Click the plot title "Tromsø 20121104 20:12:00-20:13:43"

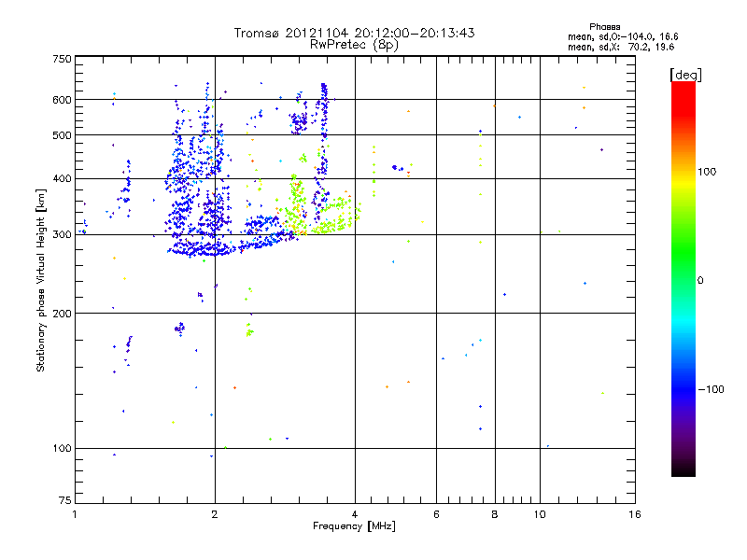pyautogui.click(x=354, y=33)
